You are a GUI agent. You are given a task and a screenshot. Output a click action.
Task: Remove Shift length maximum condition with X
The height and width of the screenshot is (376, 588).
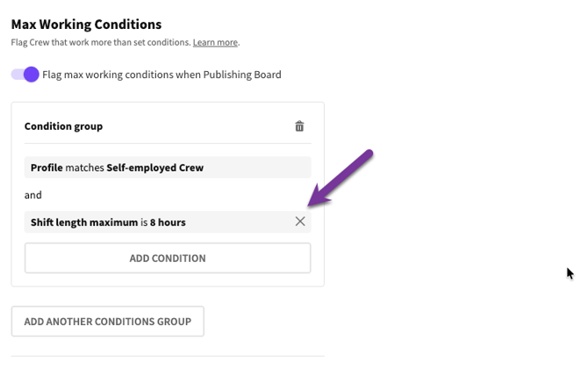point(300,222)
